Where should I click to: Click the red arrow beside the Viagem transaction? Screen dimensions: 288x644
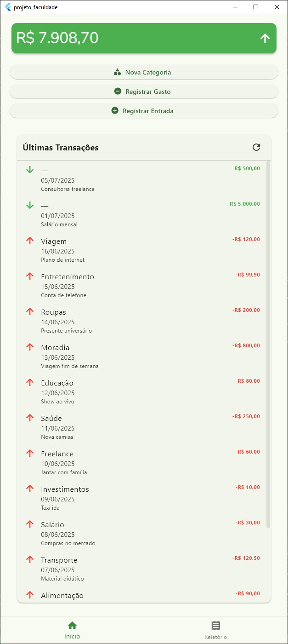coord(30,241)
